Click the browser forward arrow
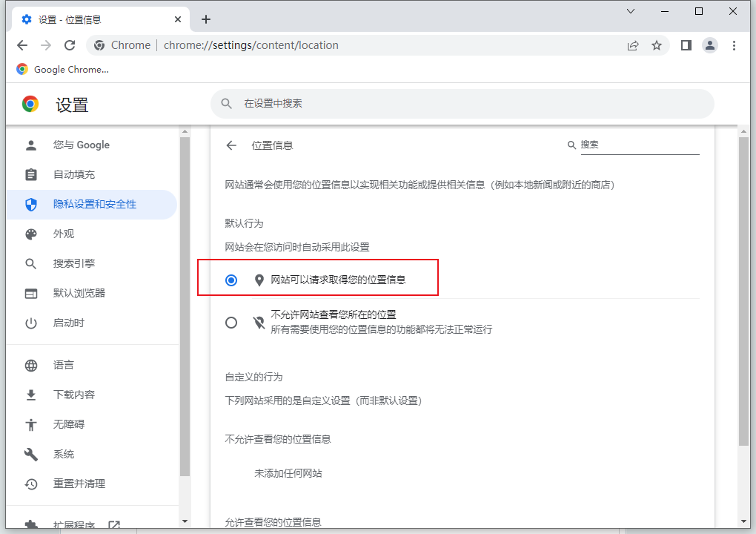The width and height of the screenshot is (756, 534). (46, 45)
